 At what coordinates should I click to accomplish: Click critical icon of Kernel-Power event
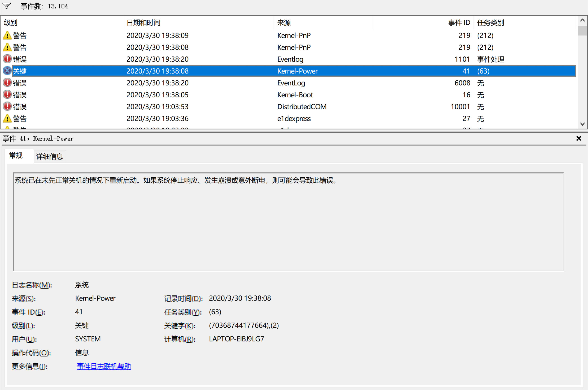point(7,71)
